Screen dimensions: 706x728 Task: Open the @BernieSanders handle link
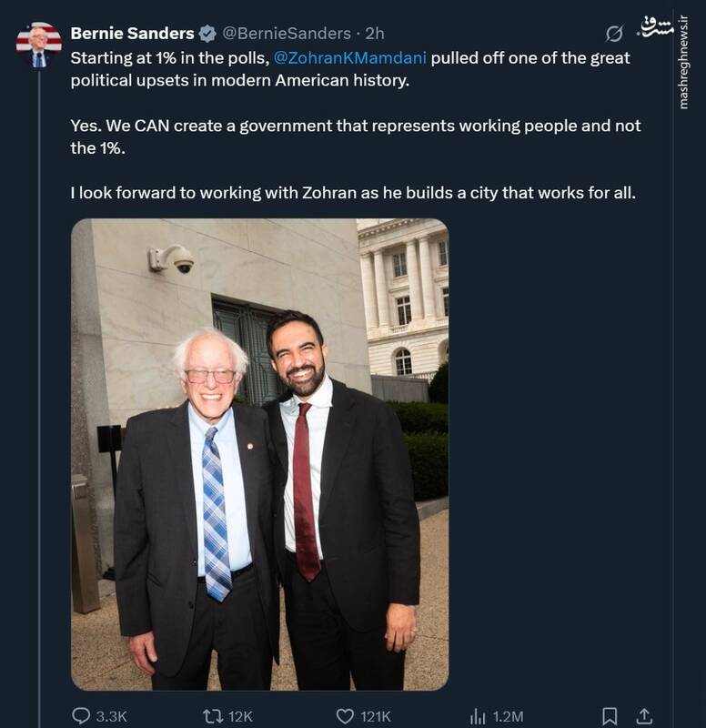tap(287, 34)
